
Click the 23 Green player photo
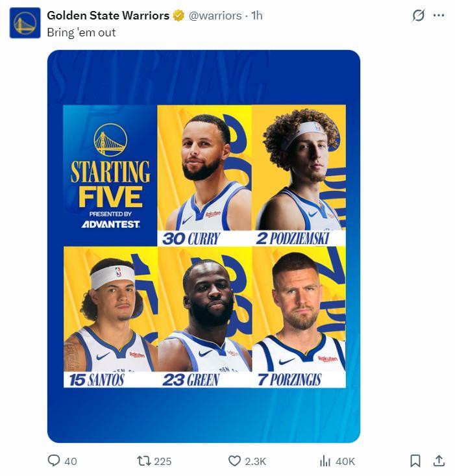pyautogui.click(x=204, y=315)
